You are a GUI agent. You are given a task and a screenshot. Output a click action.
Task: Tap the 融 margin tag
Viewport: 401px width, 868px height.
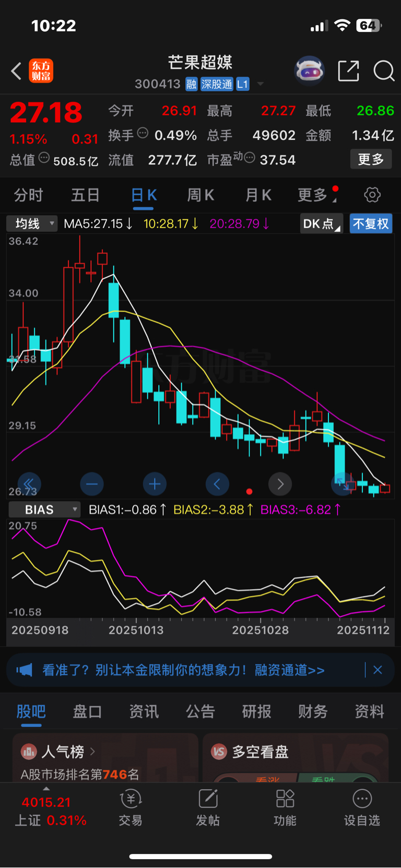(191, 84)
